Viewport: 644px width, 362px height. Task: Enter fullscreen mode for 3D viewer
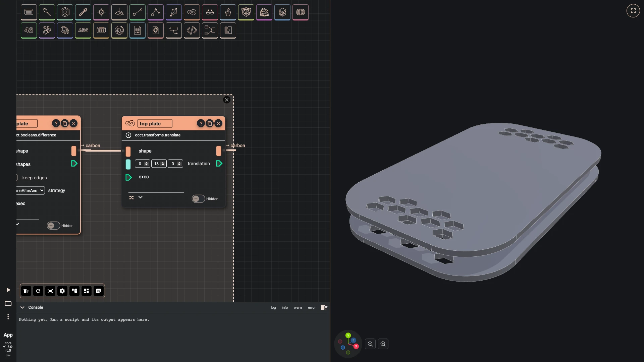point(633,11)
